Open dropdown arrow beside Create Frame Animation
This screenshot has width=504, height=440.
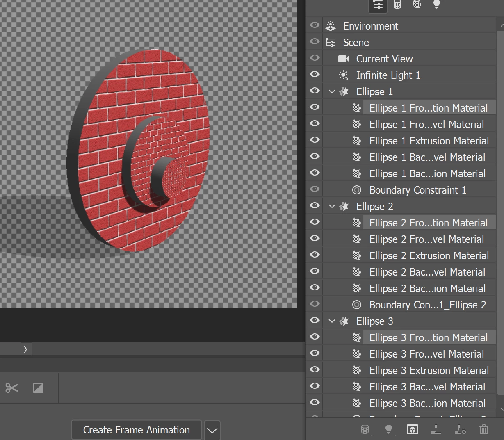point(212,430)
